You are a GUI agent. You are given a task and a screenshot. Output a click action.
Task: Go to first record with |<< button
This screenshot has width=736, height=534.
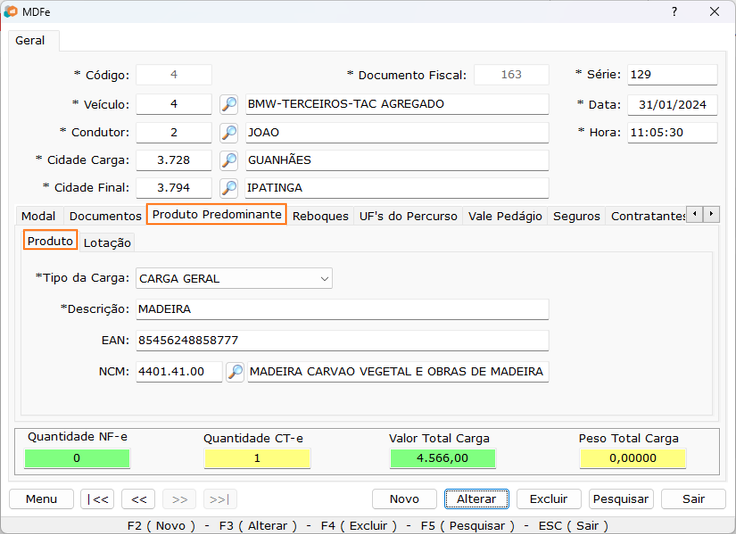(x=97, y=499)
